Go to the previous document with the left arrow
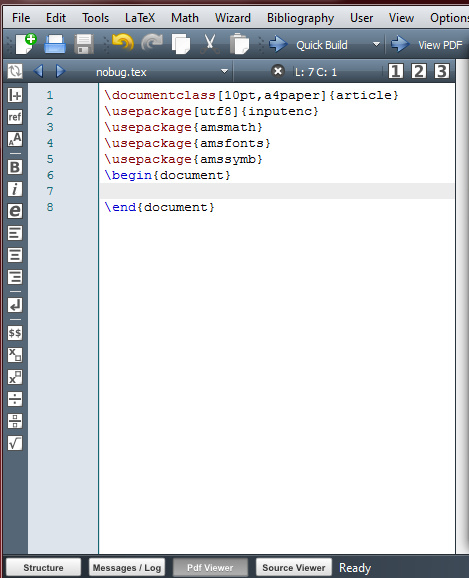Viewport: 469px width, 578px height. 38,71
